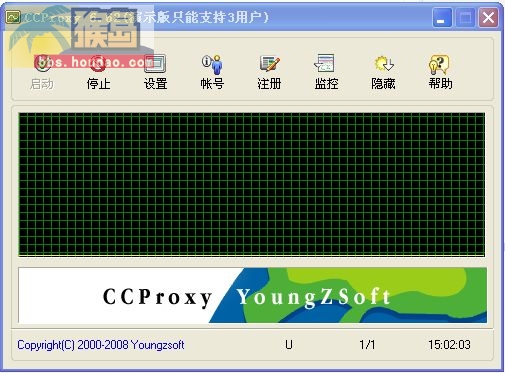Click the 注册 (Register) icon
505x373 pixels.
(x=269, y=72)
